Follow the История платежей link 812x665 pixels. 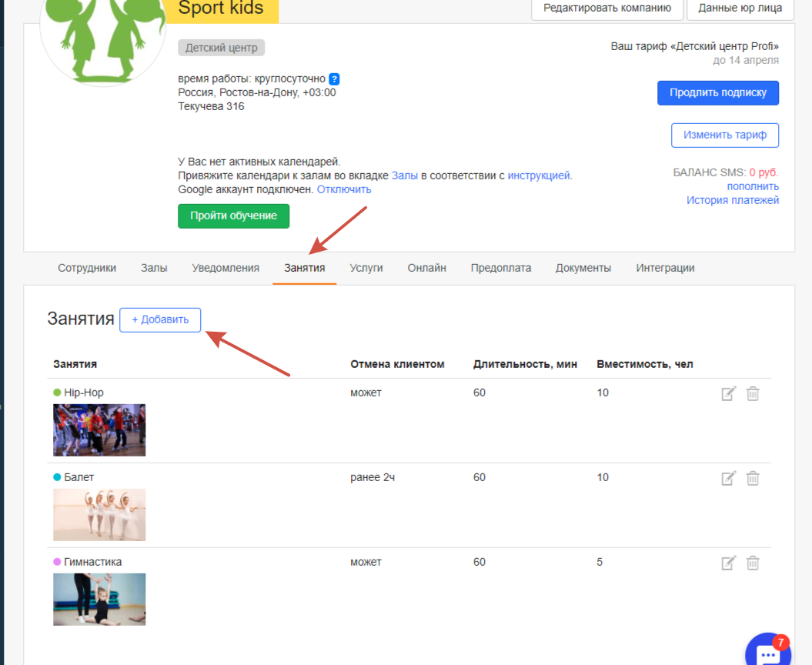[732, 200]
